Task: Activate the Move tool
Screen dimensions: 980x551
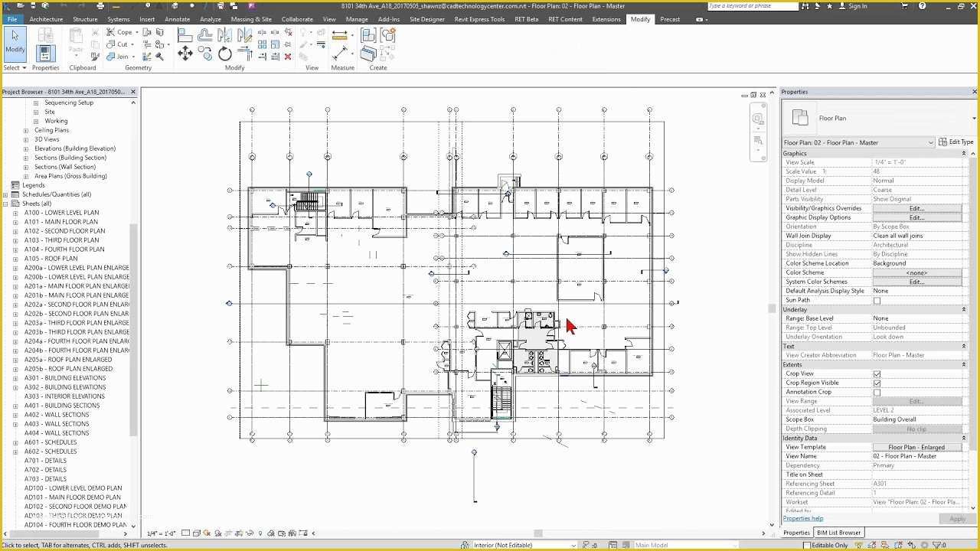Action: point(185,54)
